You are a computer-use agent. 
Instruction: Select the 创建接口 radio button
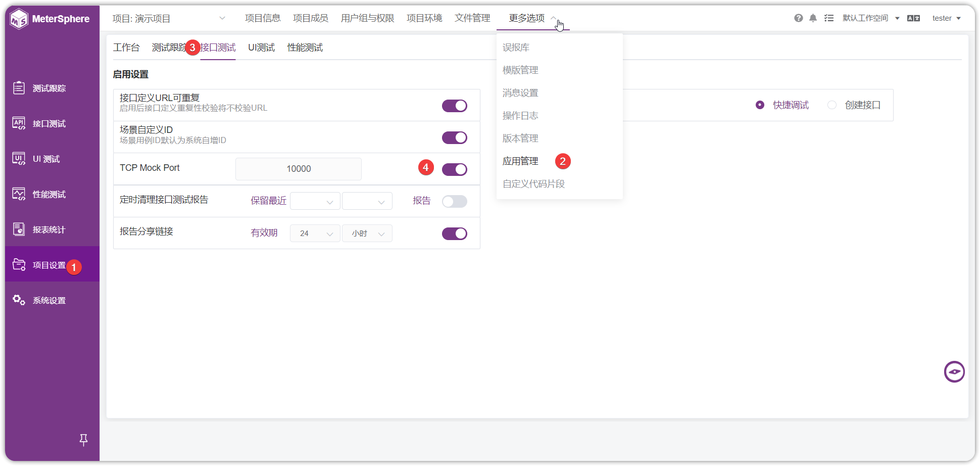[x=831, y=105]
